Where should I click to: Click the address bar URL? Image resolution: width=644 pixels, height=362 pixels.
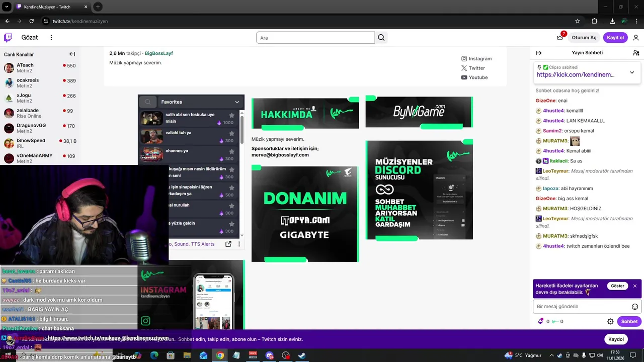[x=80, y=21]
